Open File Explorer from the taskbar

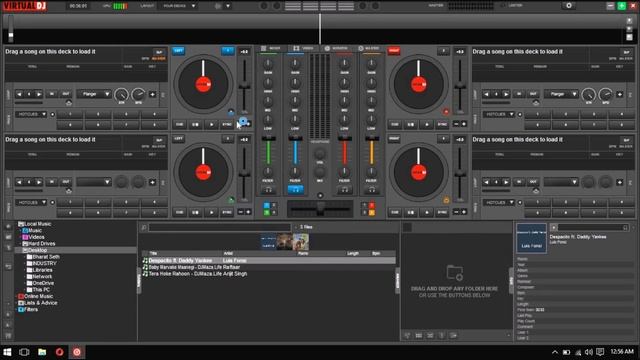click(x=42, y=352)
